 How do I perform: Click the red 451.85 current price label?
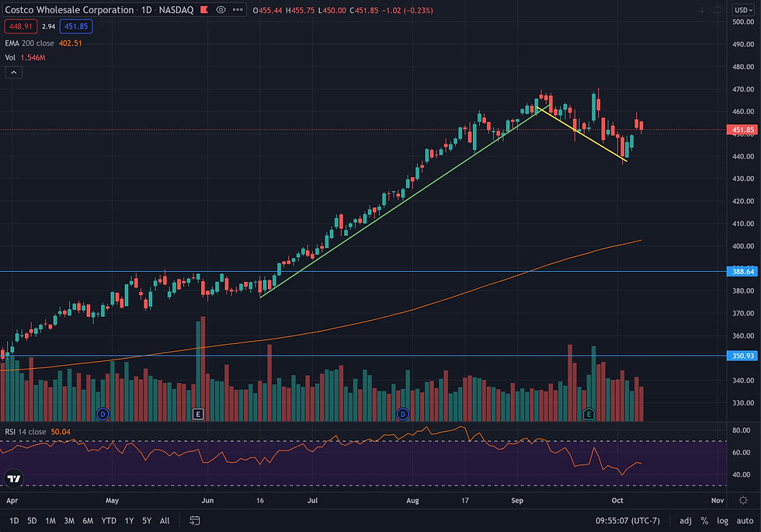point(742,130)
